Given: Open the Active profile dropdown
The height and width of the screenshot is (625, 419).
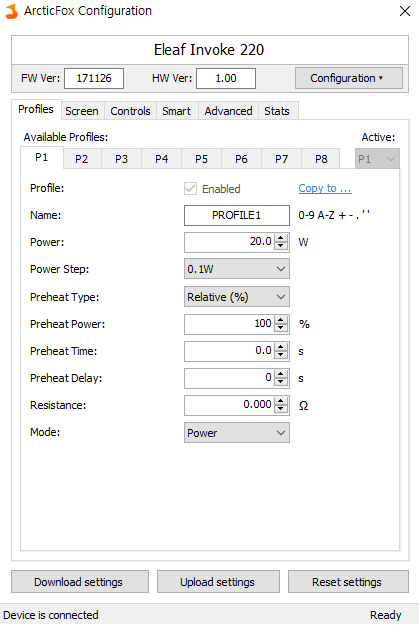Looking at the screenshot, I should point(377,159).
